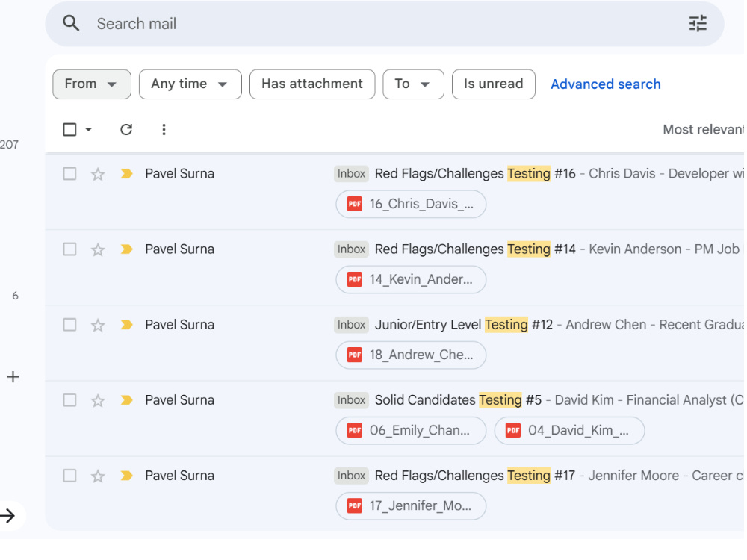Tick the Jennifer Moore Testing #17 checkbox
This screenshot has height=560, width=747.
(69, 475)
